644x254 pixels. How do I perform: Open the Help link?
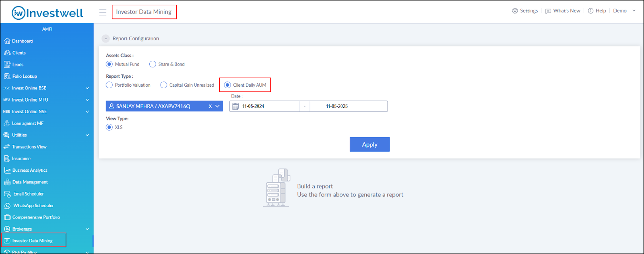pyautogui.click(x=601, y=11)
